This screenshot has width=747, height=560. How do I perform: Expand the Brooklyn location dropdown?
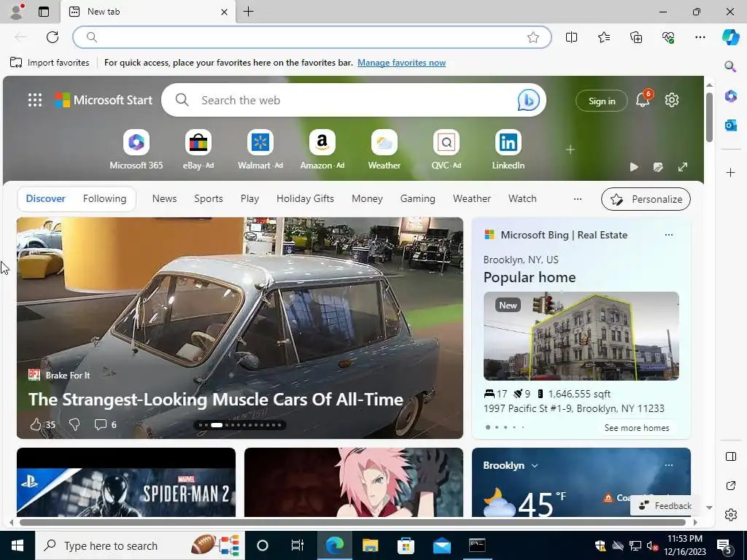[x=535, y=466]
